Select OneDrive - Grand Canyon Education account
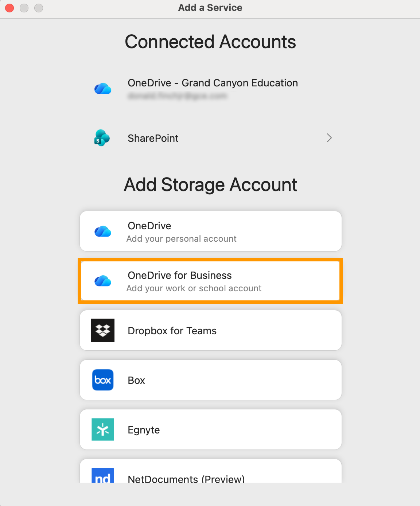Image resolution: width=420 pixels, height=506 pixels. [x=213, y=83]
